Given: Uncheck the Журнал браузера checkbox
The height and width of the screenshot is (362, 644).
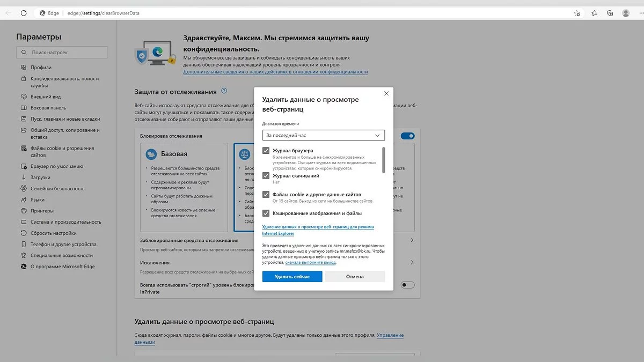Looking at the screenshot, I should point(266,151).
